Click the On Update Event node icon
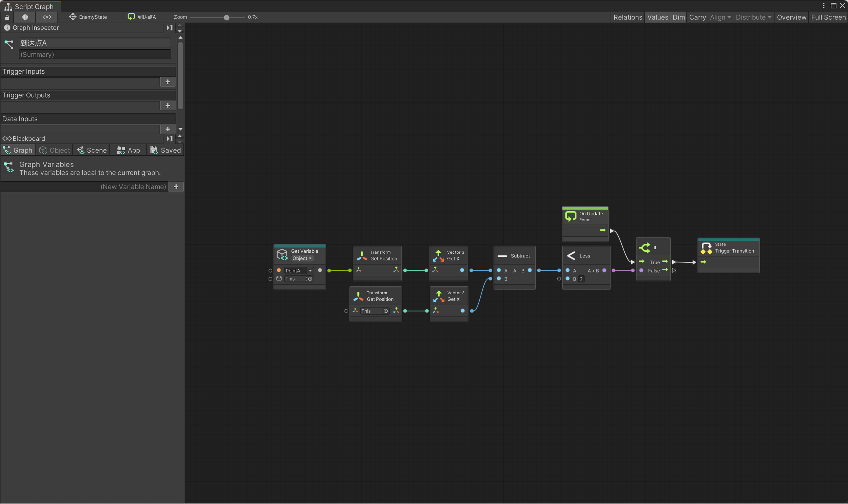This screenshot has height=504, width=848. pos(571,216)
